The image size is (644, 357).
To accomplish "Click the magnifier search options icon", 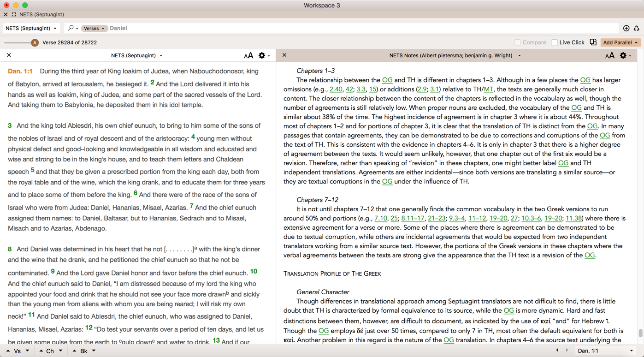I will pyautogui.click(x=72, y=28).
